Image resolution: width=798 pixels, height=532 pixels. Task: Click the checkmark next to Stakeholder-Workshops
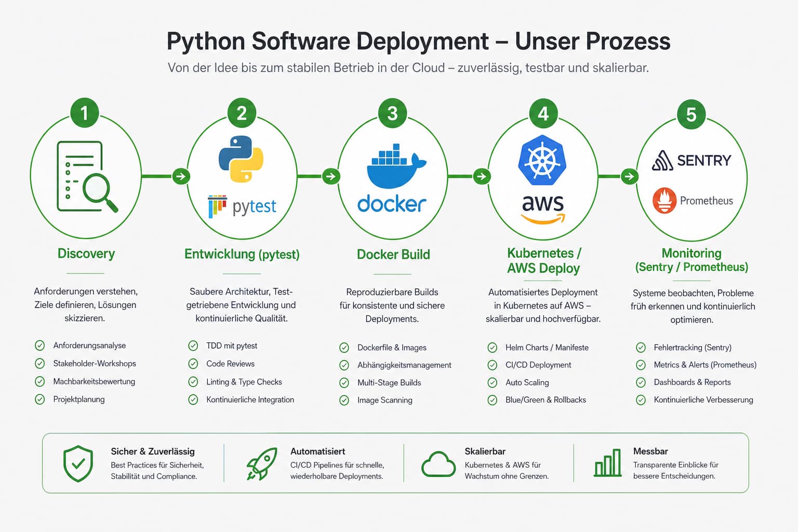[39, 363]
